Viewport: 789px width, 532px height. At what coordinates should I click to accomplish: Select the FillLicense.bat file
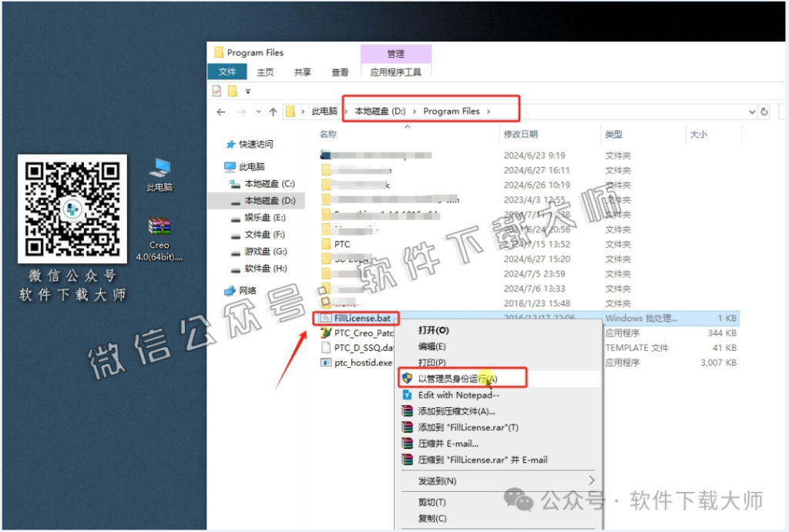coord(362,318)
